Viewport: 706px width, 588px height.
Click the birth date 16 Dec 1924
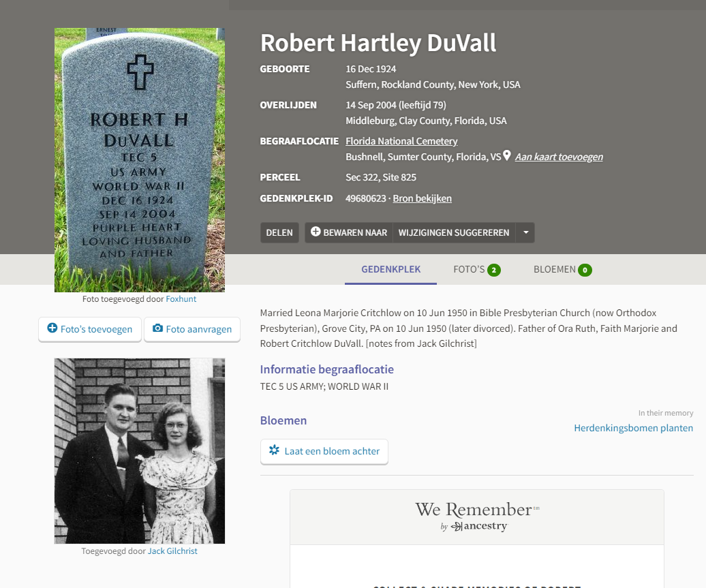point(371,69)
